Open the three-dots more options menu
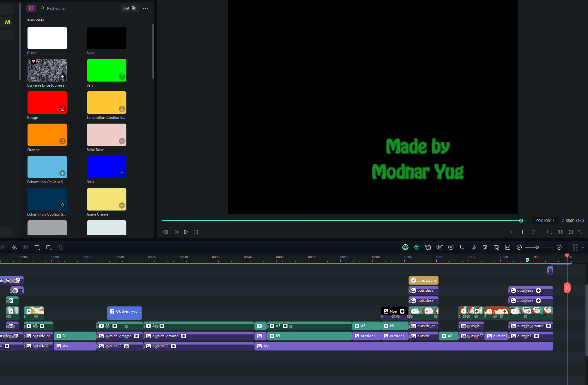 click(145, 8)
